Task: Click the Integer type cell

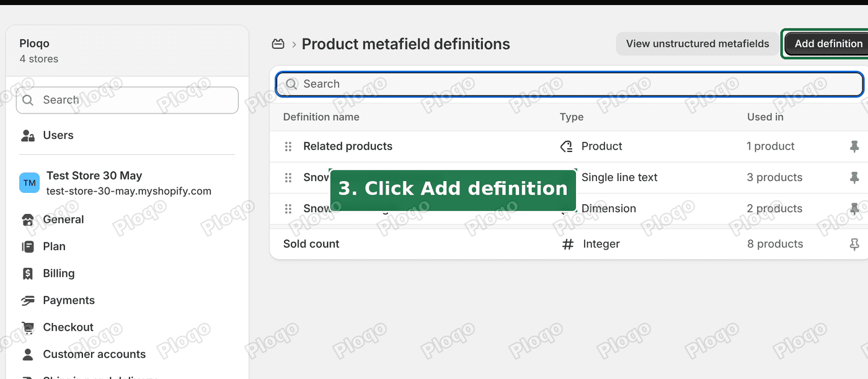Action: (x=601, y=244)
